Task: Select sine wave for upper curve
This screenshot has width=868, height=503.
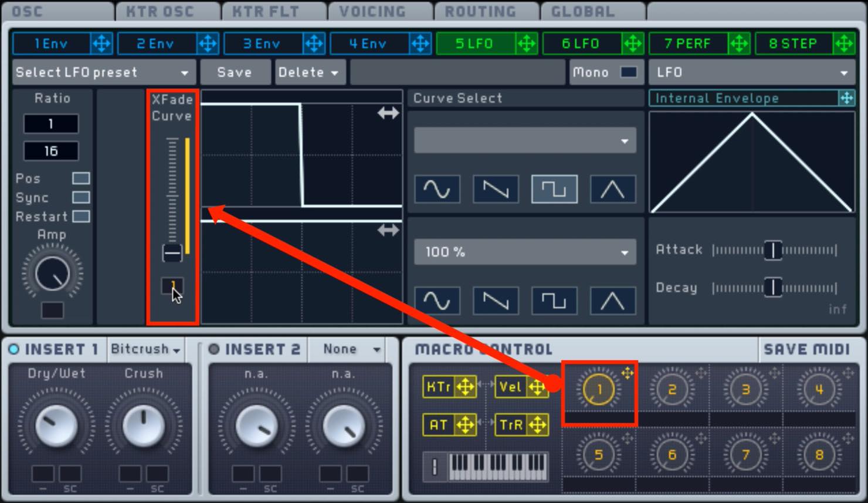Action: 437,189
